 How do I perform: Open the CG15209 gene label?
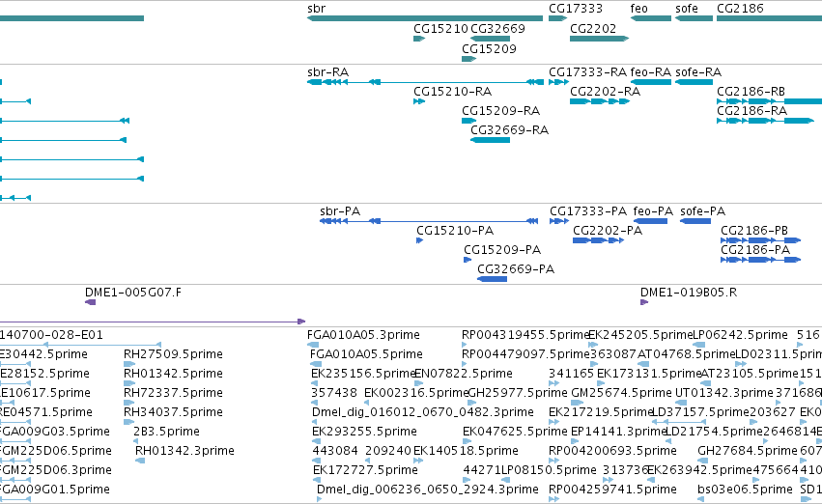point(489,49)
